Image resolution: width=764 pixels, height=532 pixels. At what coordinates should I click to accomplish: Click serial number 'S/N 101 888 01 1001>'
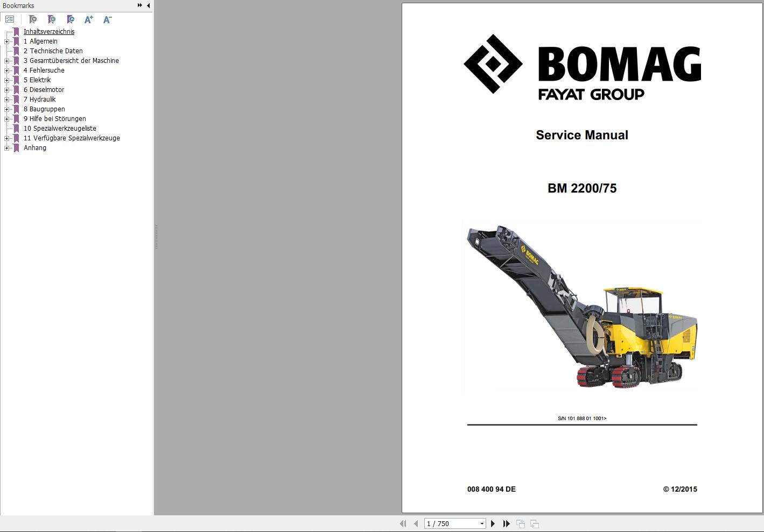click(x=582, y=418)
